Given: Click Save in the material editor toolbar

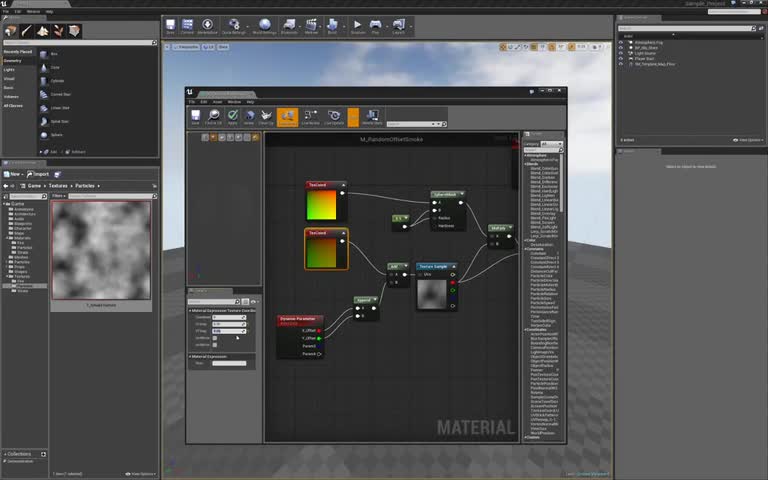Looking at the screenshot, I should (x=196, y=117).
